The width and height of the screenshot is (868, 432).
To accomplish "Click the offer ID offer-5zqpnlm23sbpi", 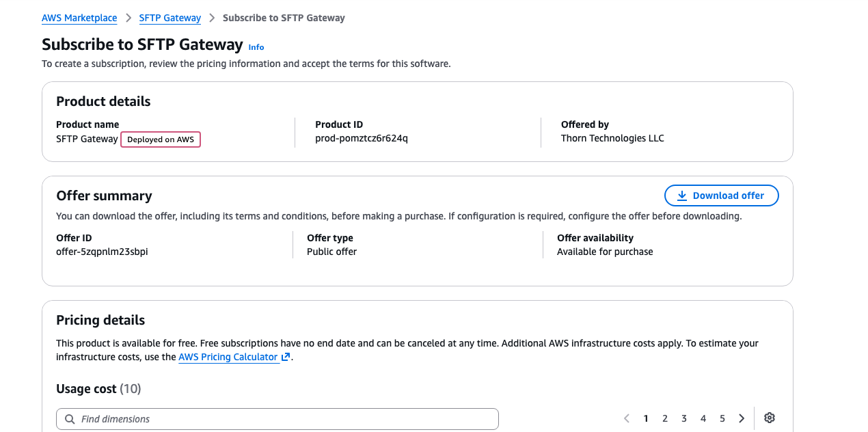I will tap(102, 252).
